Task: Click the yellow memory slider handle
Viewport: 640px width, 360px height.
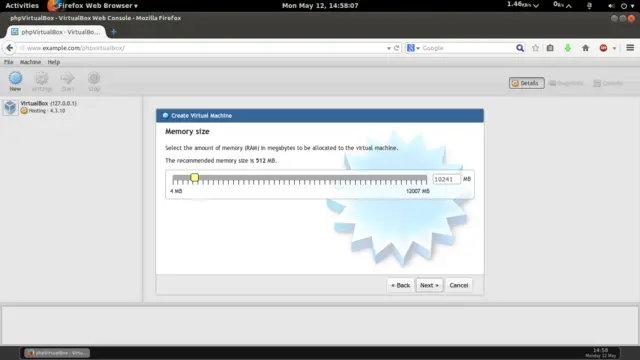Action: (195, 177)
